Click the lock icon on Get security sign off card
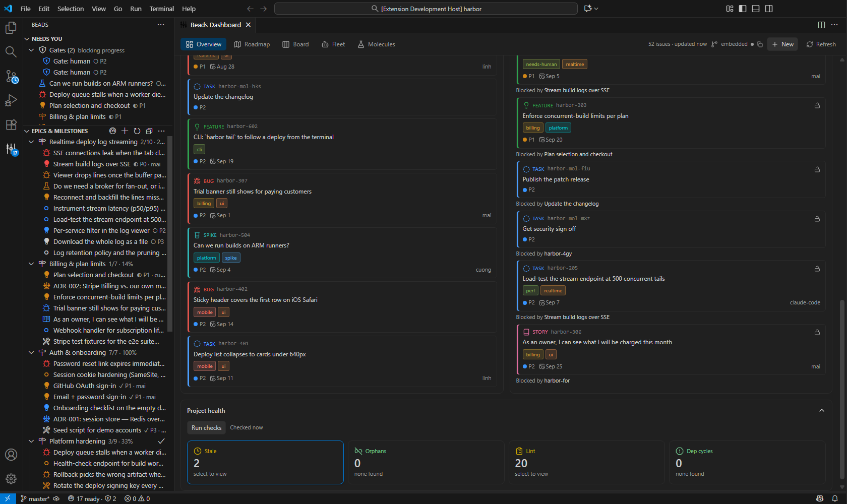Viewport: 847px width, 504px height. coord(817,219)
